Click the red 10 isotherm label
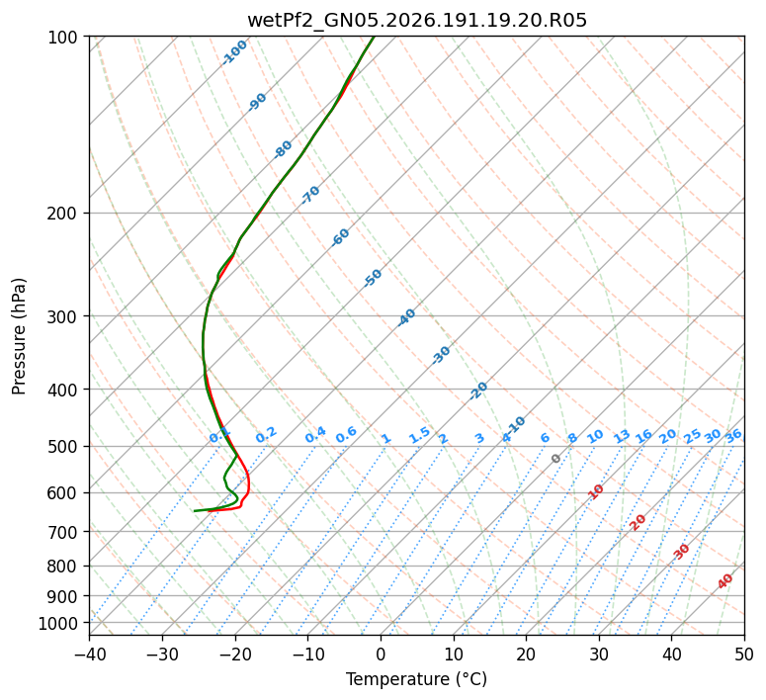The image size is (766, 700). click(x=596, y=491)
